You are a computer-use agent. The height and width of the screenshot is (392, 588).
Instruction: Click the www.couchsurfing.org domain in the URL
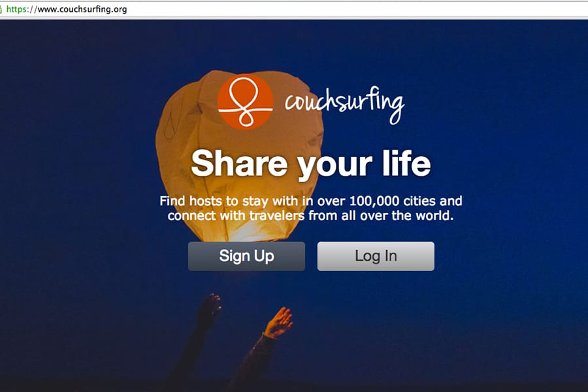click(82, 9)
